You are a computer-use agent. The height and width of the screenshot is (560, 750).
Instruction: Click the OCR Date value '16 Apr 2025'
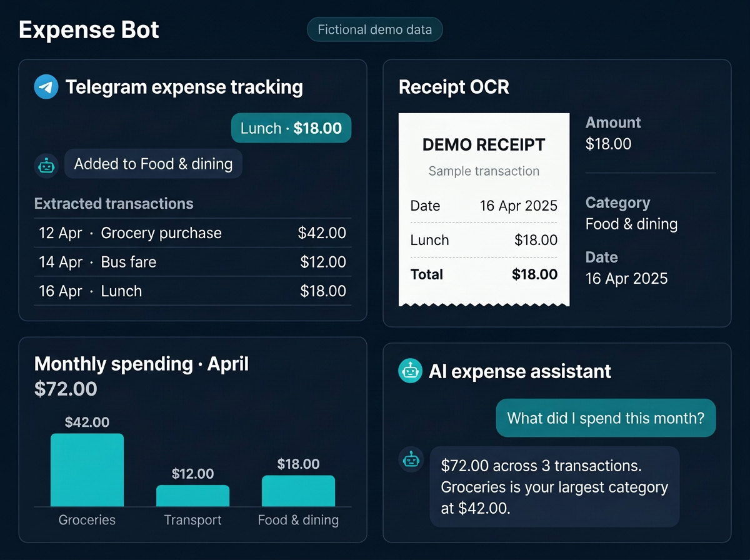[x=626, y=278]
